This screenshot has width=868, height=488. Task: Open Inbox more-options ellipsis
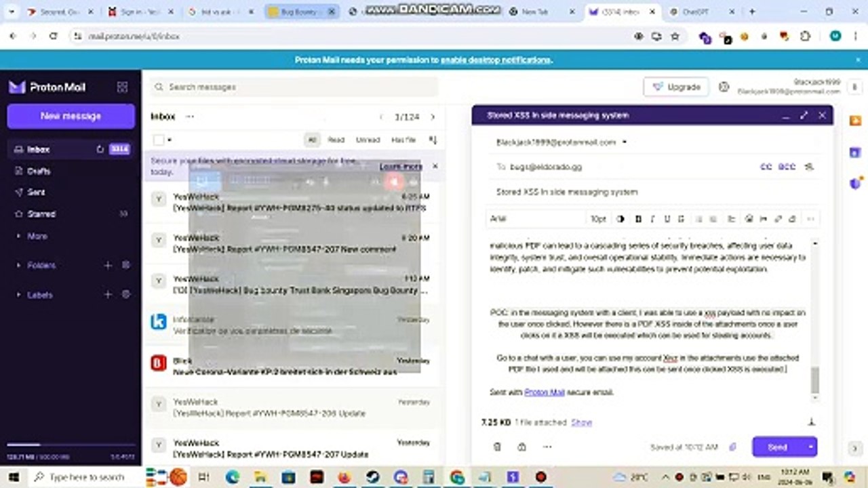(190, 117)
